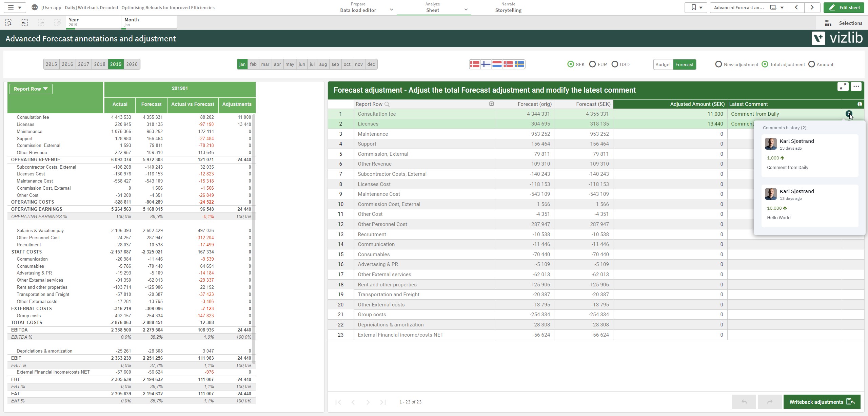The image size is (868, 416).
Task: Go to the next sheet
Action: [x=812, y=7]
